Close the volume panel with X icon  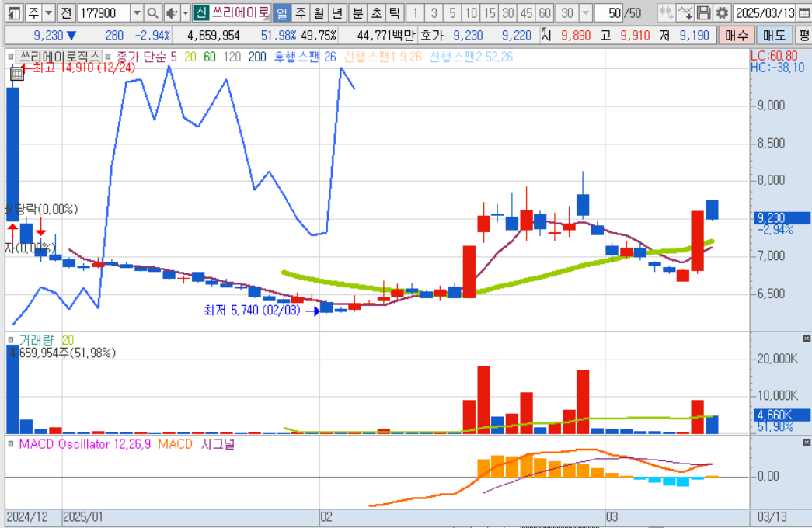[807, 339]
